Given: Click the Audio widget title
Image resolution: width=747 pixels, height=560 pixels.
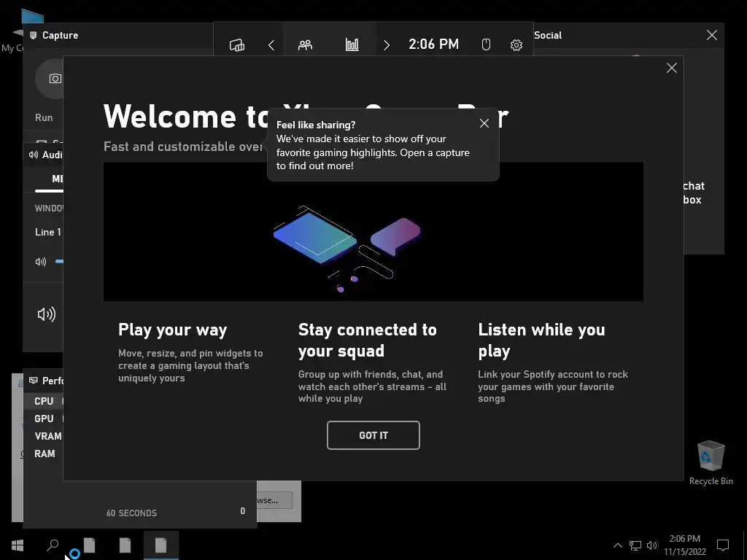Looking at the screenshot, I should click(52, 155).
